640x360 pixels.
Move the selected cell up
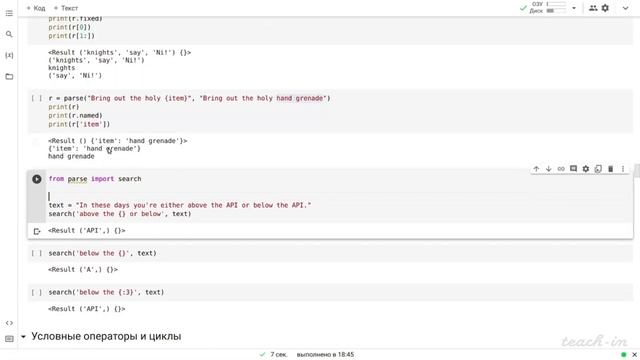tap(536, 169)
